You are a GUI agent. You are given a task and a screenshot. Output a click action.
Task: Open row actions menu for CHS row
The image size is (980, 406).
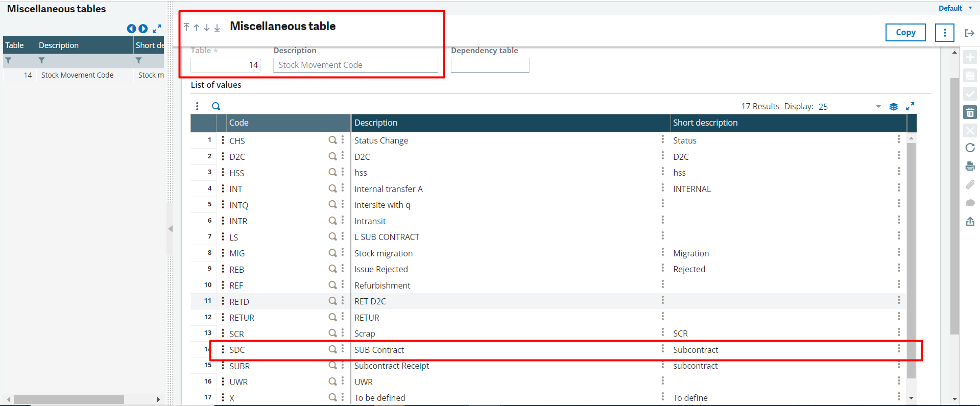pos(223,140)
